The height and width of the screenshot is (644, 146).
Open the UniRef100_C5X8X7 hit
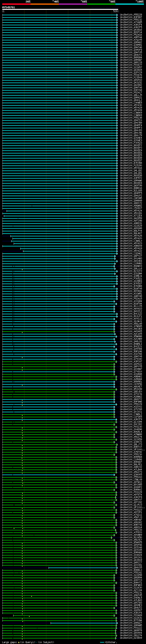(x=131, y=208)
